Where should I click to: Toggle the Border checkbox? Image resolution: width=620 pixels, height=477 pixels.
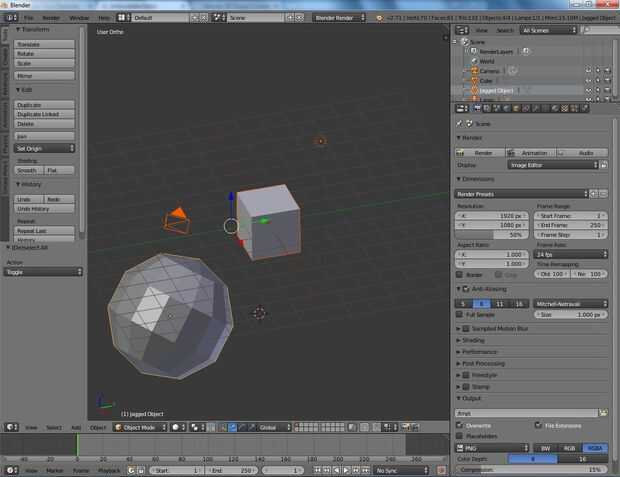click(459, 274)
